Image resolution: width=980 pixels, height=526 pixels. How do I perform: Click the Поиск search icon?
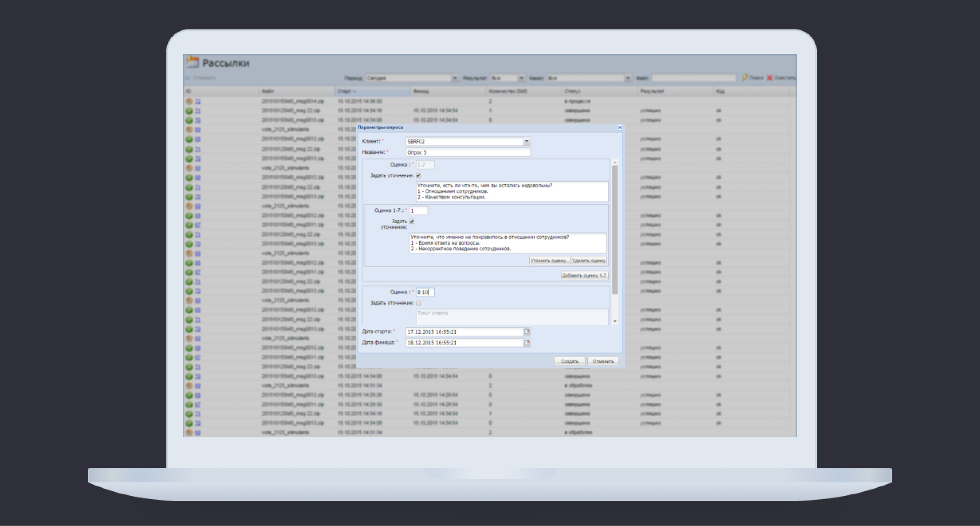[x=744, y=78]
